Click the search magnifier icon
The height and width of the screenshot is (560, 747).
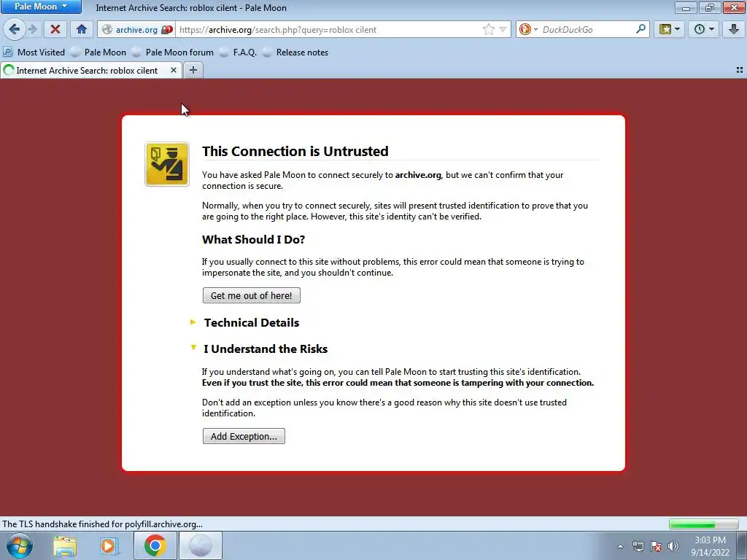(x=640, y=29)
